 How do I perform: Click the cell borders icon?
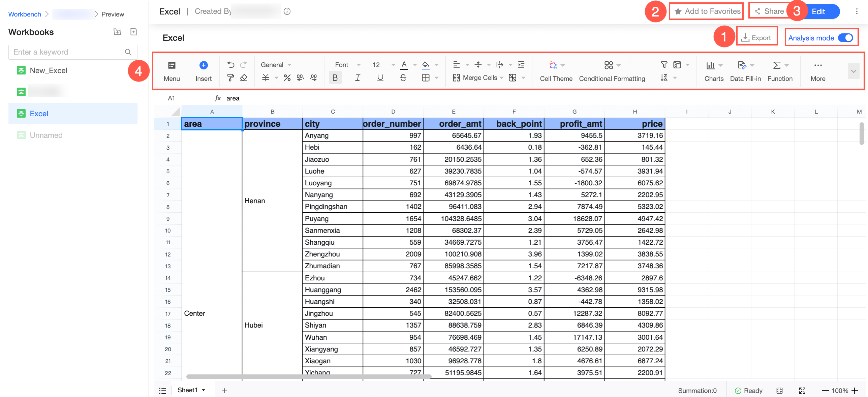click(426, 78)
